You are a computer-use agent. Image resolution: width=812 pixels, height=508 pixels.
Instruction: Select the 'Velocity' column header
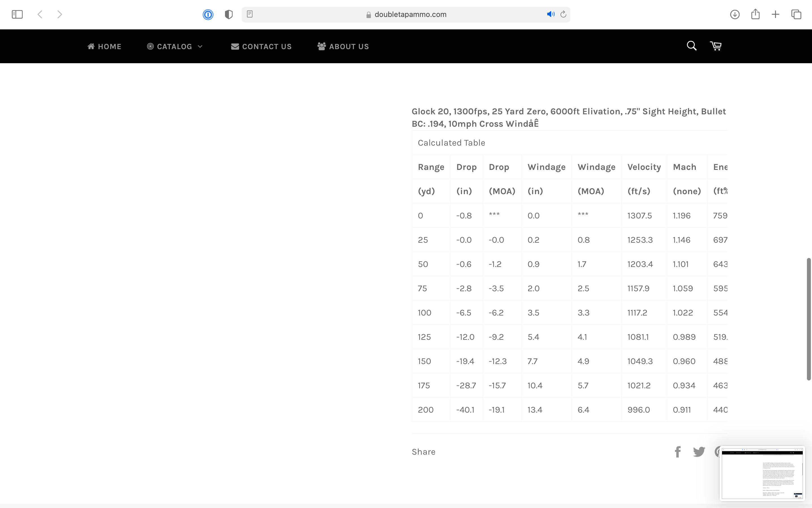[x=644, y=167]
